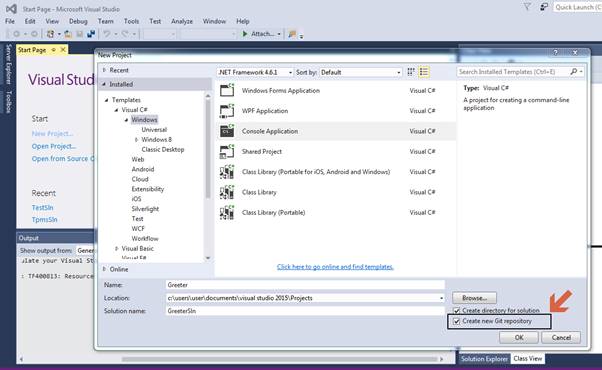
Task: Expand the Windows 8 tree node
Action: [x=136, y=140]
